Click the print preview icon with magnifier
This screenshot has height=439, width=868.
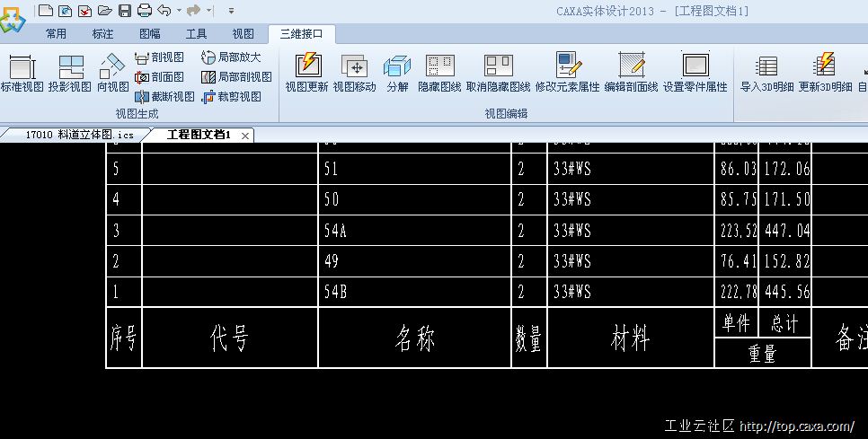[x=65, y=10]
